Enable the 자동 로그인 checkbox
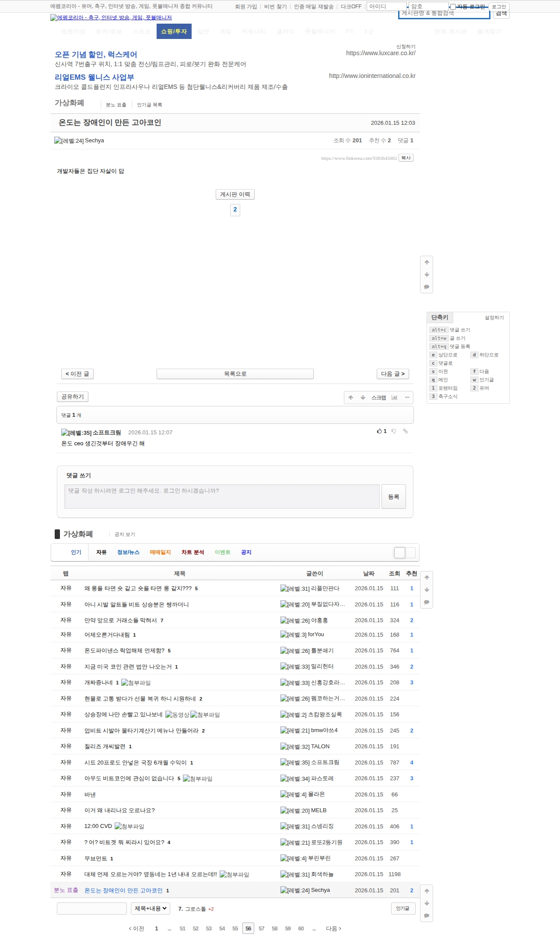 [x=453, y=7]
